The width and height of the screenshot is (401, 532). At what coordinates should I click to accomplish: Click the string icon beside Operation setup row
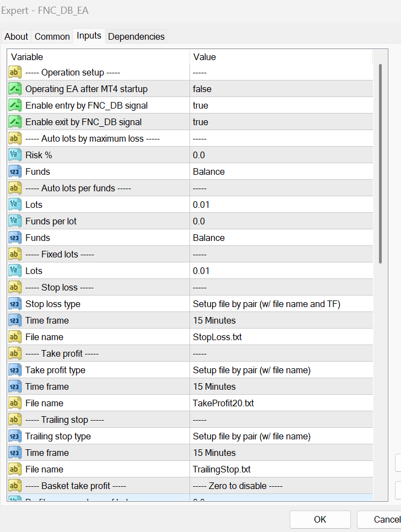[x=14, y=72]
